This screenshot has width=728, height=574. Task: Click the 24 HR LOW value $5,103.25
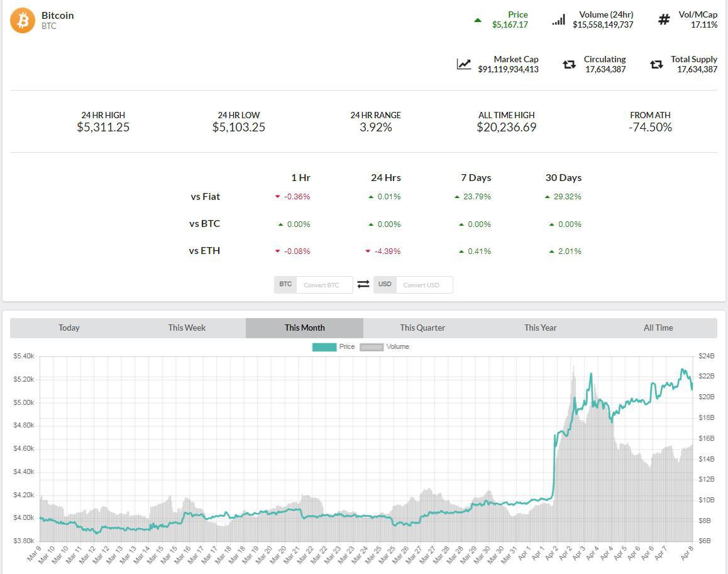tap(239, 127)
